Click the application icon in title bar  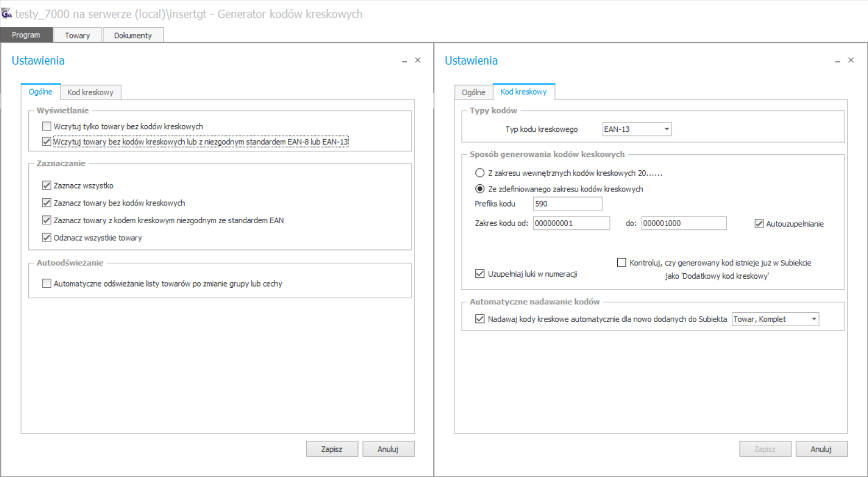[x=7, y=13]
